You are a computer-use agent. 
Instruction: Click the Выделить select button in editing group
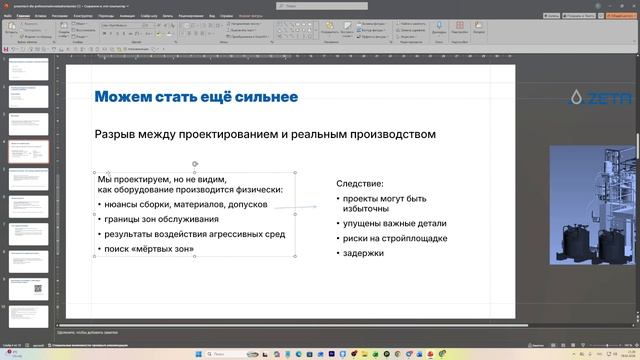407,37
